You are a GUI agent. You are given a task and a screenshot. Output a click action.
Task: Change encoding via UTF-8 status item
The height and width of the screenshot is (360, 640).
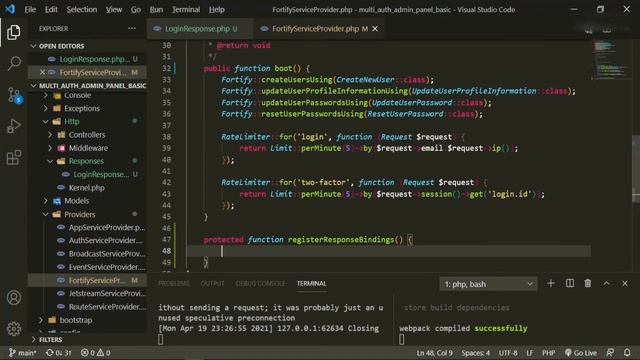[x=508, y=353]
